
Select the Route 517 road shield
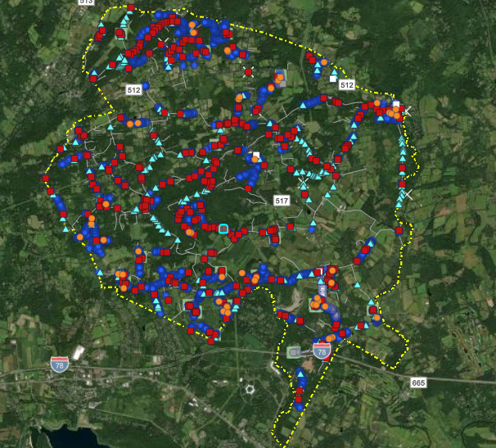[282, 201]
